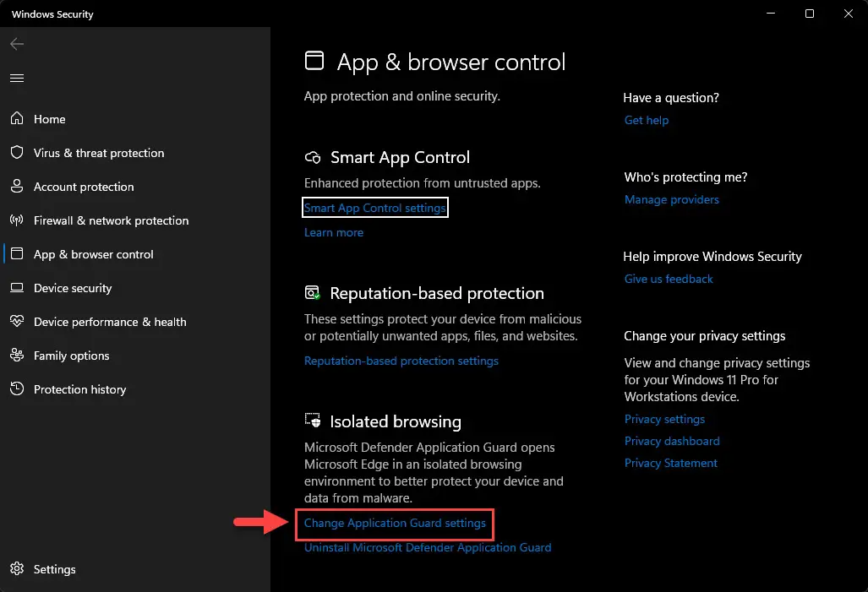Screen dimensions: 868x592
Task: Open Firewall & network protection
Action: pos(111,220)
